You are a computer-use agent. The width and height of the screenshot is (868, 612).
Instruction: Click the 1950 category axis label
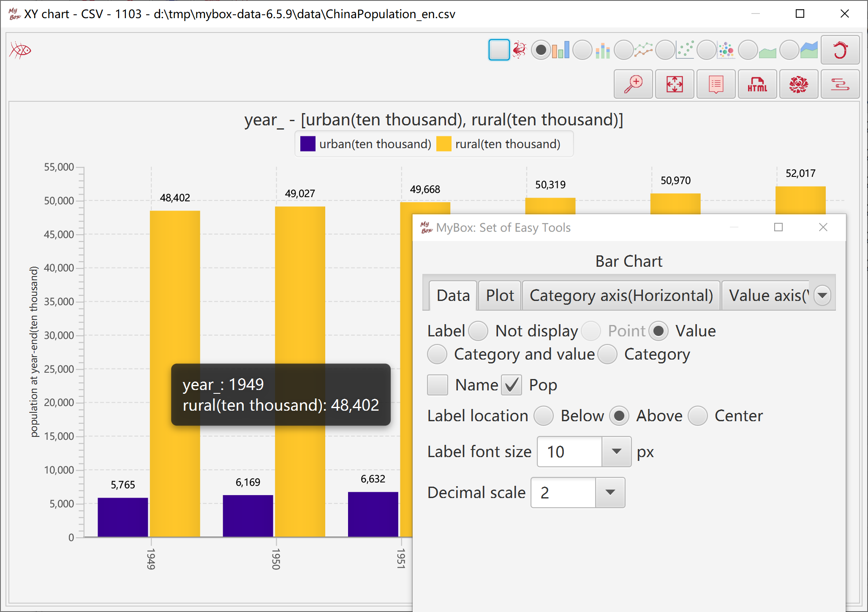point(276,559)
